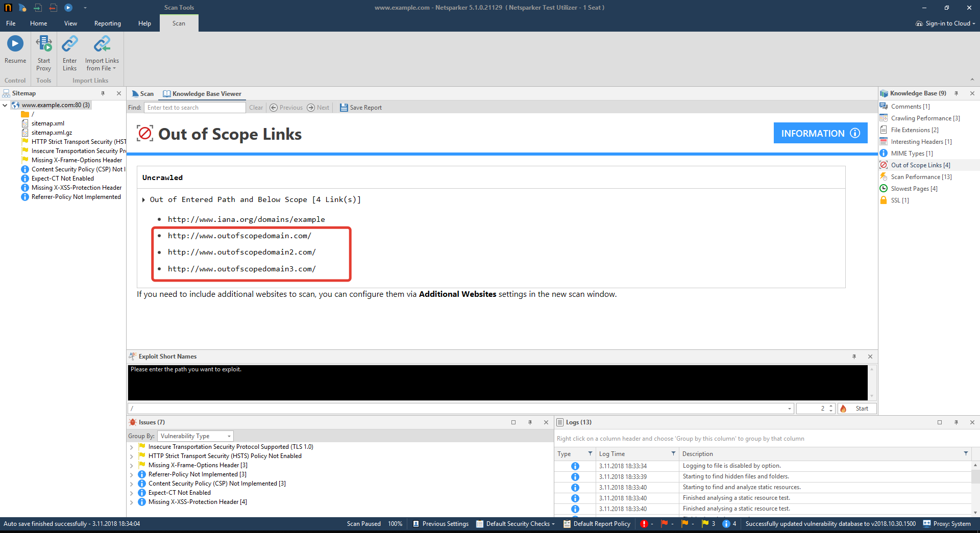980x533 pixels.
Task: Open the View ribbon tab
Action: pyautogui.click(x=70, y=23)
